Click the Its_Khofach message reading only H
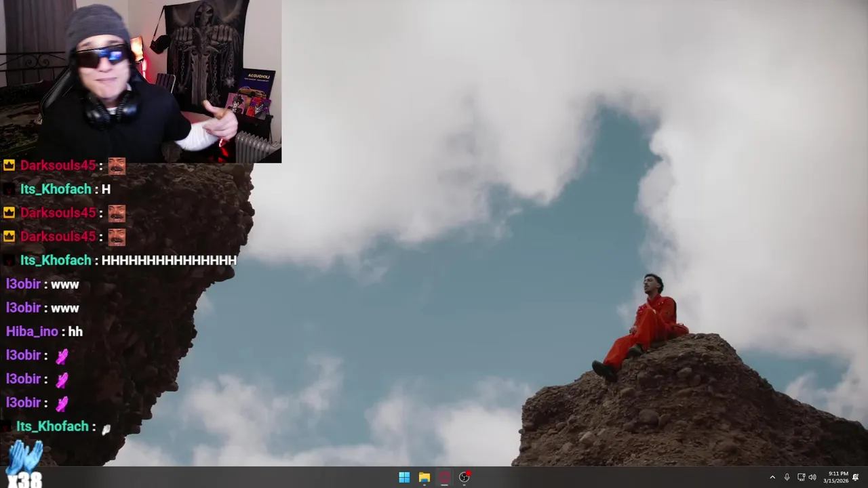 click(x=106, y=189)
